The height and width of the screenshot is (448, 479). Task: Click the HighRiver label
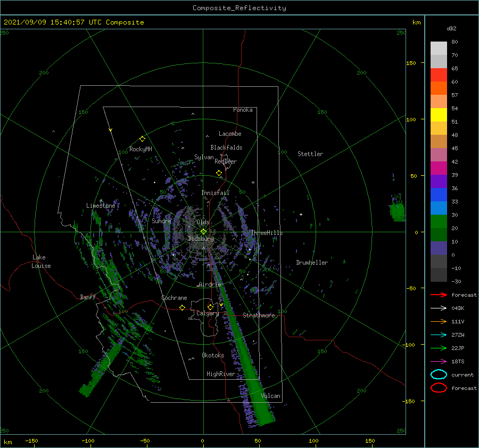tap(221, 374)
